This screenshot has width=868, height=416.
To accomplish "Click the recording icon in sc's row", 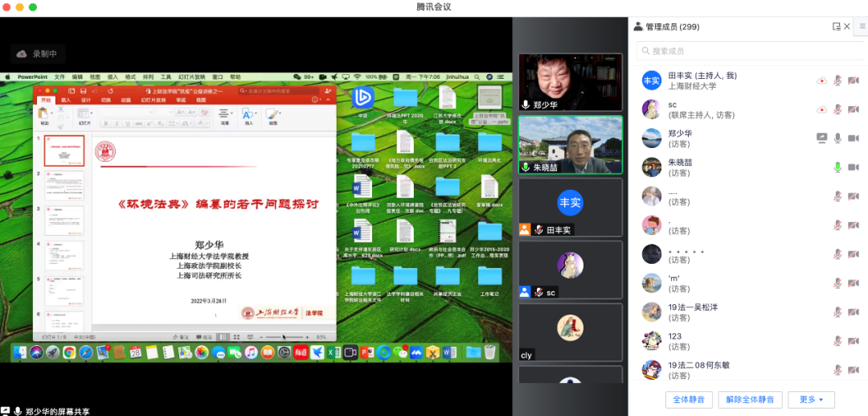I will (821, 109).
